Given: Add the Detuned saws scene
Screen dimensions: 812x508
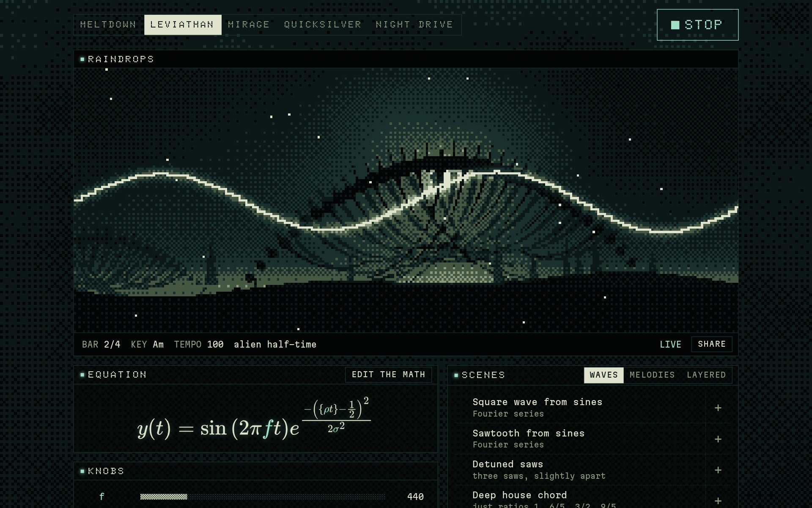Looking at the screenshot, I should [x=718, y=470].
